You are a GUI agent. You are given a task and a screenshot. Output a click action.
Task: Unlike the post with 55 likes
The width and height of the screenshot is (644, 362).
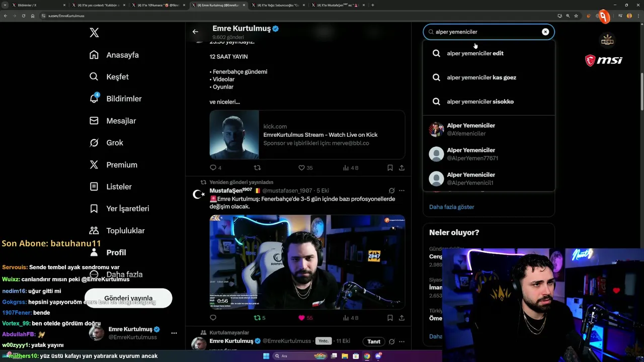point(305,318)
